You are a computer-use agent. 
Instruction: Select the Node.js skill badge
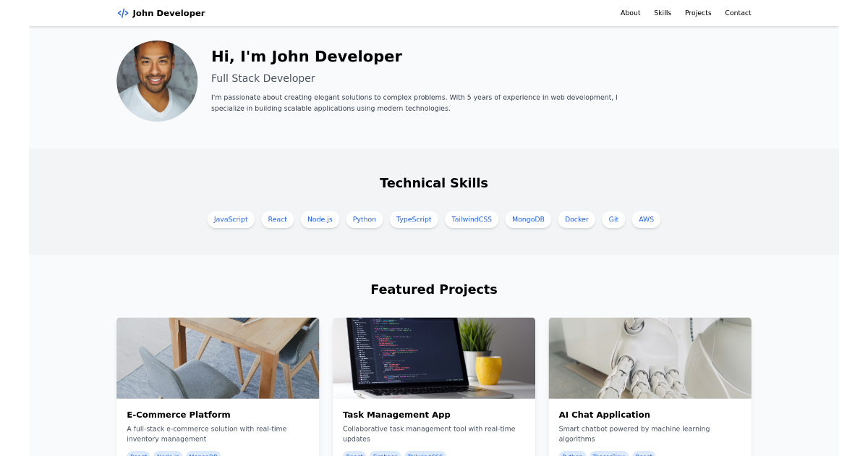320,219
